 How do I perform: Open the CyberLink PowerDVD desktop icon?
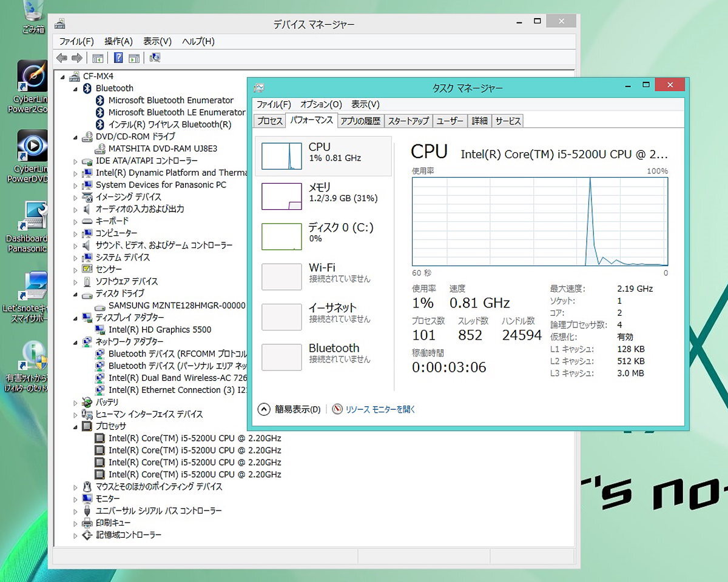[32, 156]
